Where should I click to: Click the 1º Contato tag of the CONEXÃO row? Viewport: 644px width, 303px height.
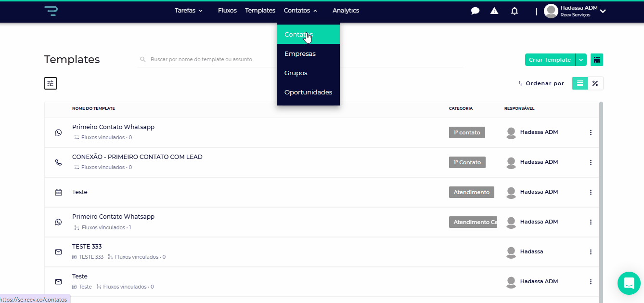coord(467,162)
